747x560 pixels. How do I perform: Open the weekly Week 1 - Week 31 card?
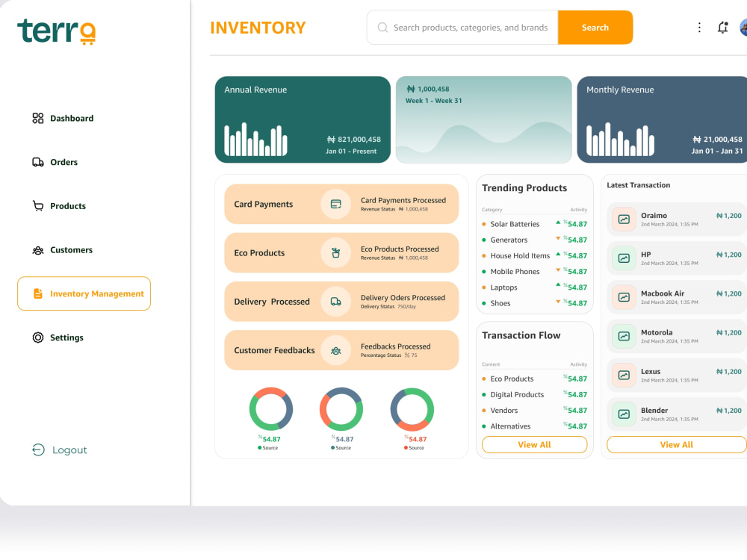[x=483, y=119]
